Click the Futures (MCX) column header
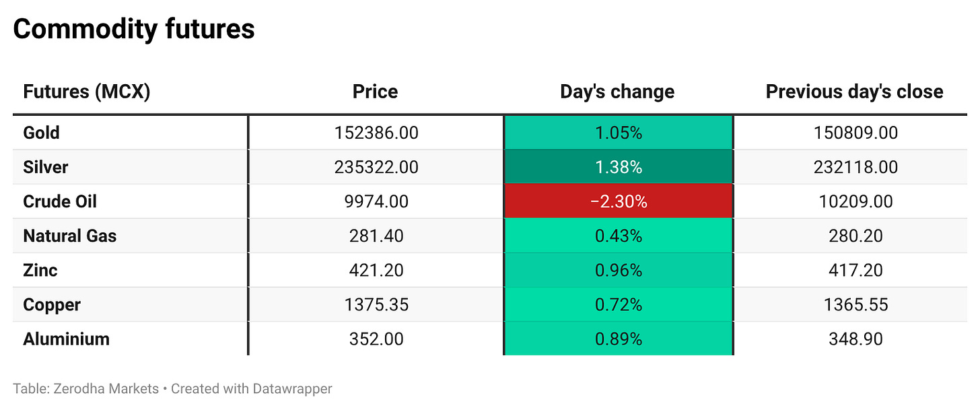The width and height of the screenshot is (980, 410). [x=86, y=92]
